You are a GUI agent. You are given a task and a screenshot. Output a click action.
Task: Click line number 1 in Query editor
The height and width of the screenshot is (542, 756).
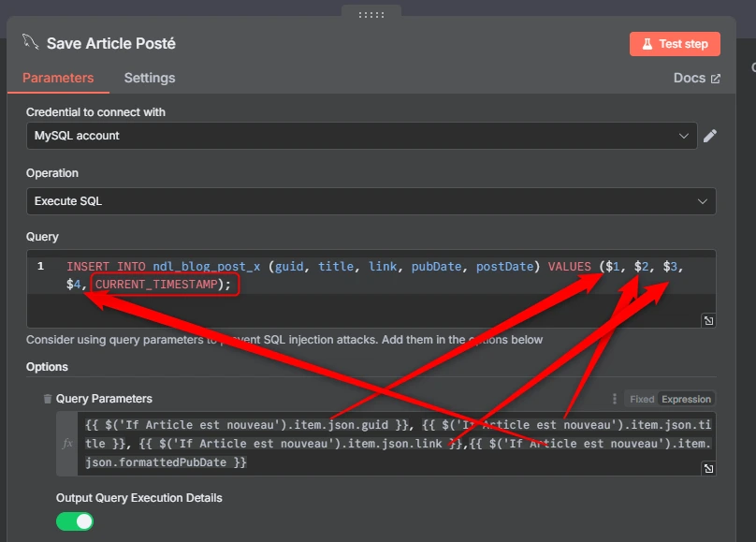(x=40, y=266)
